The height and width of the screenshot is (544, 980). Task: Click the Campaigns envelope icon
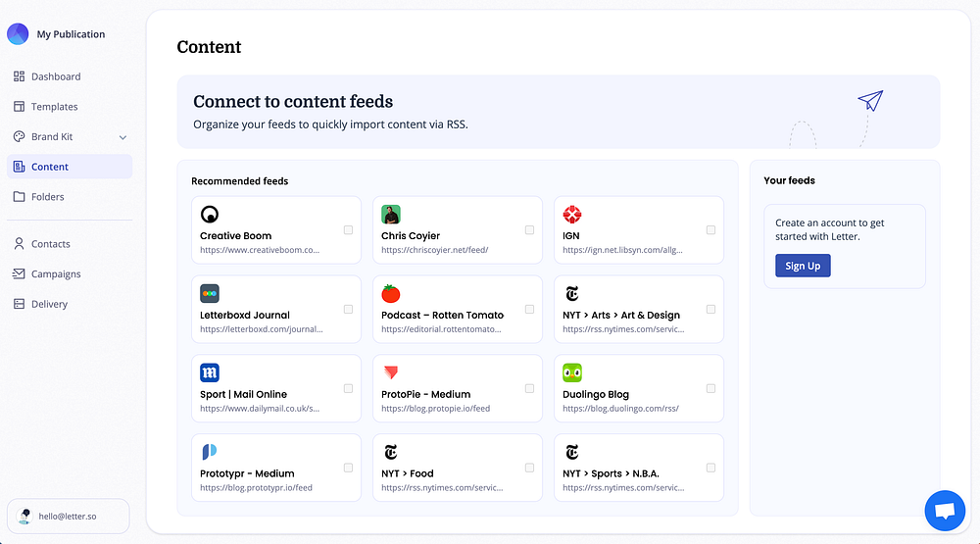click(20, 274)
